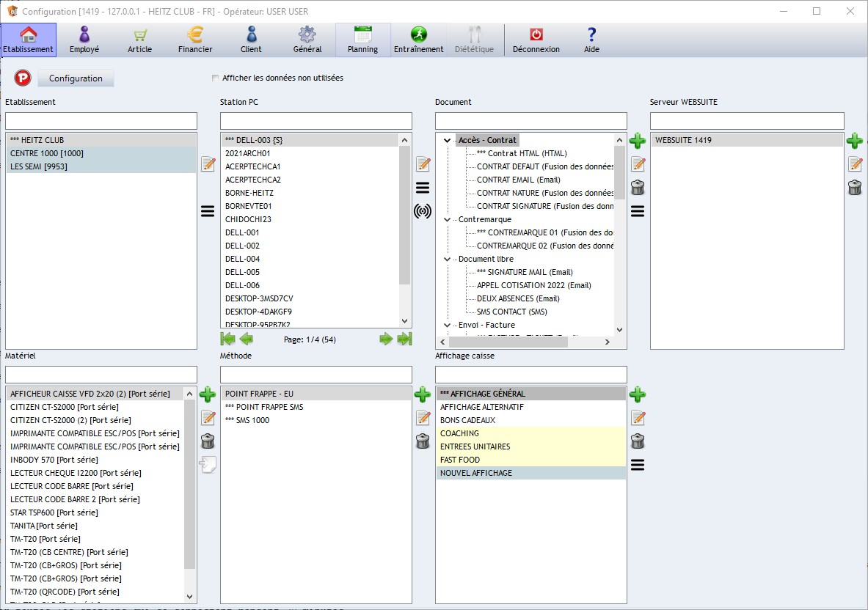The width and height of the screenshot is (868, 610).
Task: Collapse the Contremarque tree node
Action: (448, 219)
